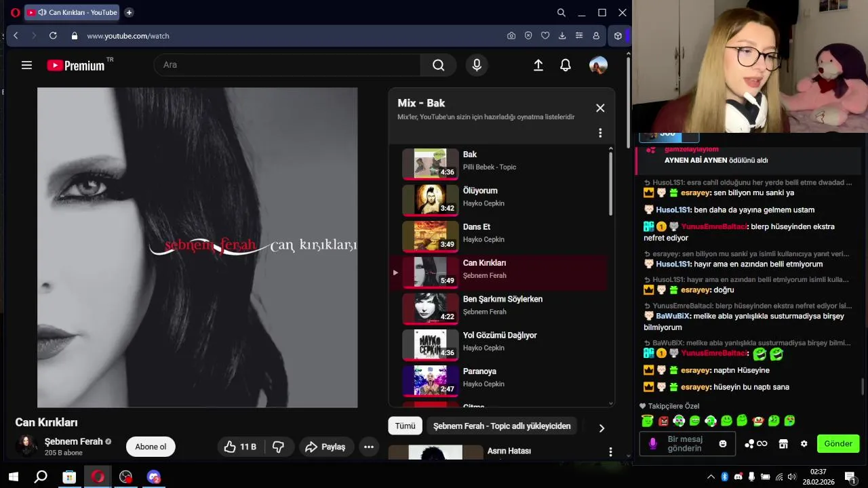The height and width of the screenshot is (488, 868).
Task: Open Discord from the system tray
Action: click(738, 477)
